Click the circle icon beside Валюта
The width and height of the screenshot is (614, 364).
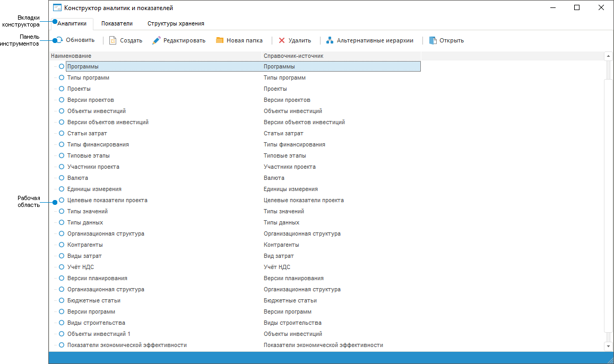(62, 178)
